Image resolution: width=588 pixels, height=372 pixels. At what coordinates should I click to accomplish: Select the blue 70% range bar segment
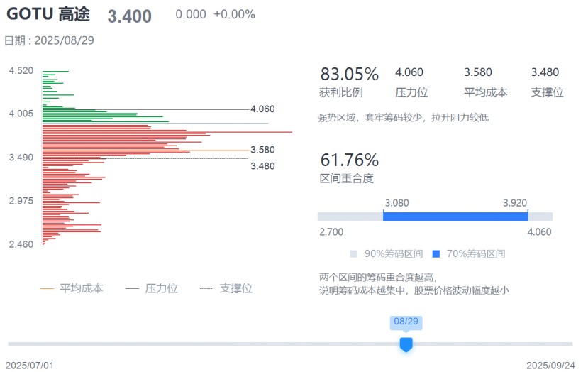click(x=455, y=217)
